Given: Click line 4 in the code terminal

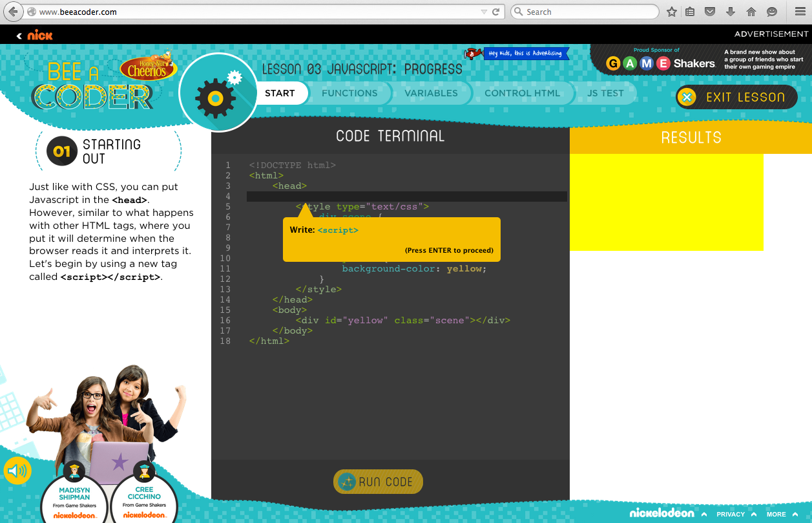Looking at the screenshot, I should coord(407,197).
